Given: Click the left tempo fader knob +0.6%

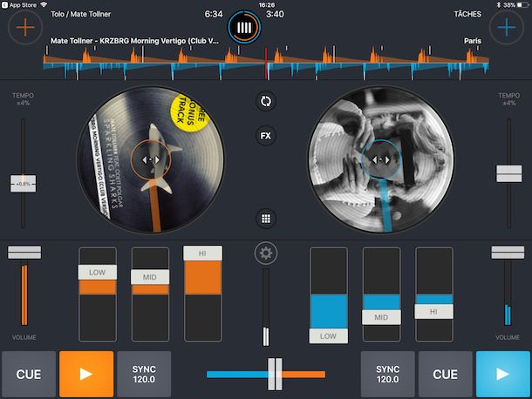Looking at the screenshot, I should click(x=23, y=184).
